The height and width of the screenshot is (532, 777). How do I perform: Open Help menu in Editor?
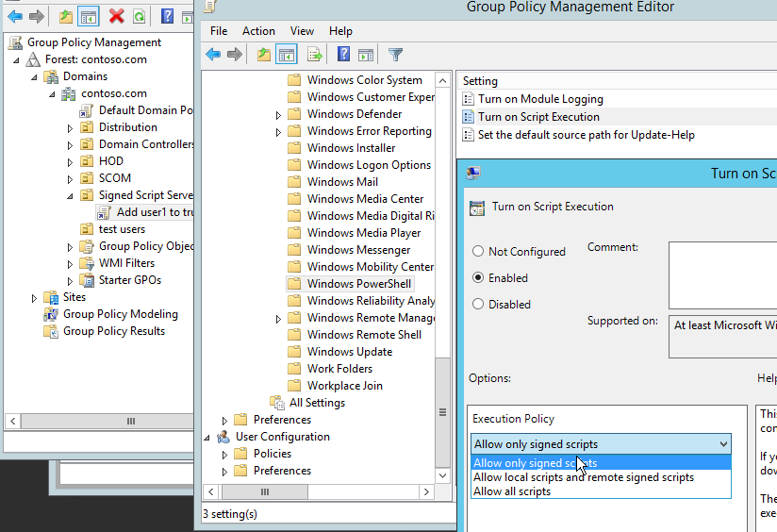[x=340, y=31]
